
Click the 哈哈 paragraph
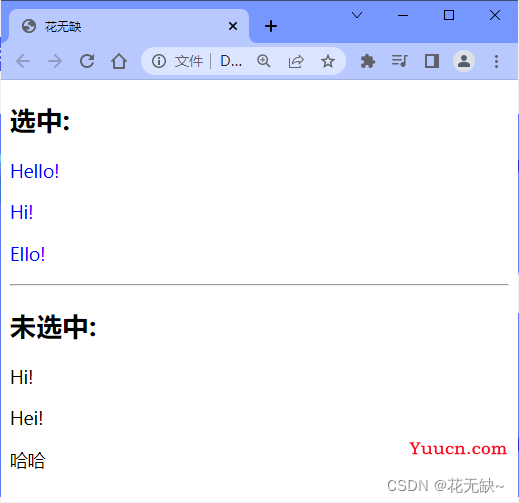[x=28, y=461]
